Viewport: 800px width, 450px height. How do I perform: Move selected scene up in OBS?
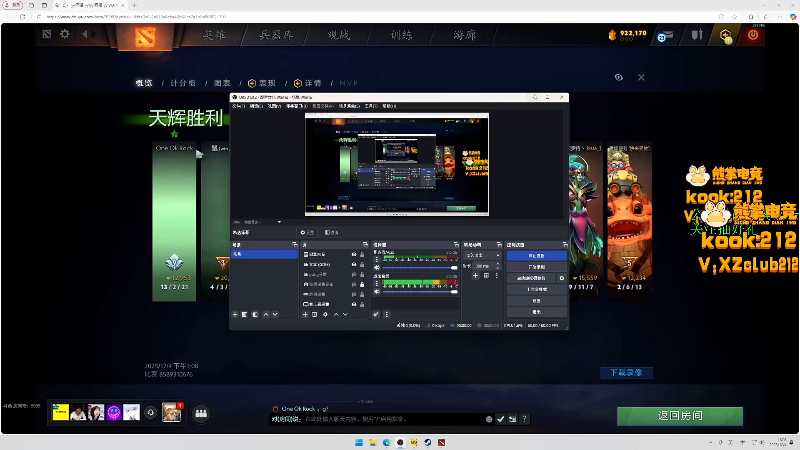click(266, 315)
